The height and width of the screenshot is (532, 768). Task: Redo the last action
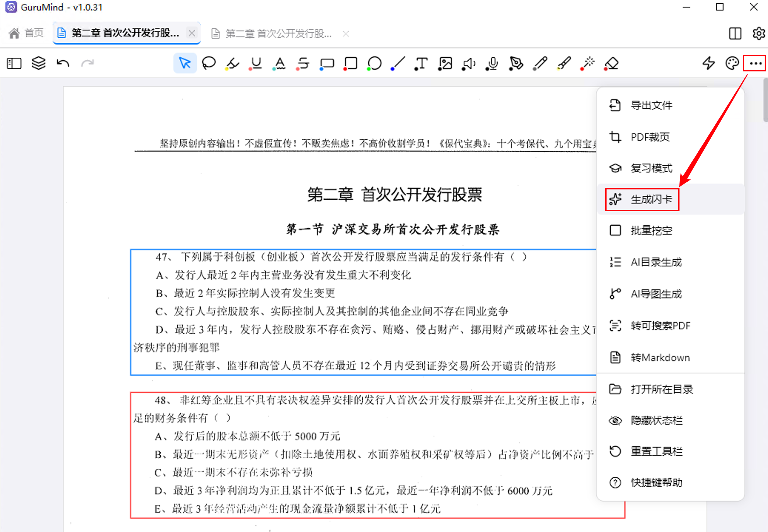(87, 63)
